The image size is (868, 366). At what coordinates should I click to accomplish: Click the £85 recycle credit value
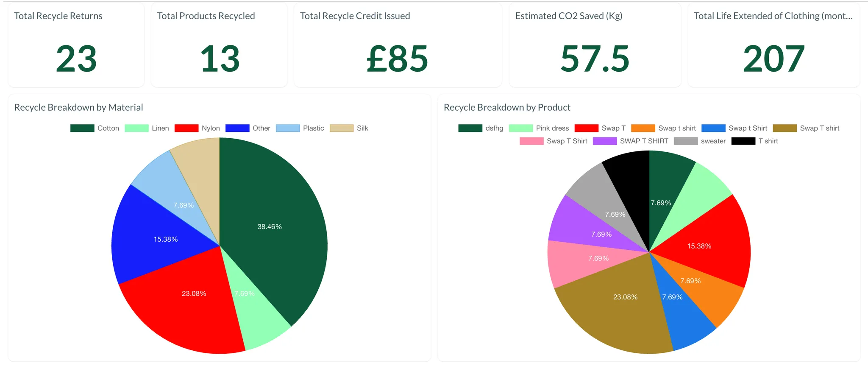397,59
